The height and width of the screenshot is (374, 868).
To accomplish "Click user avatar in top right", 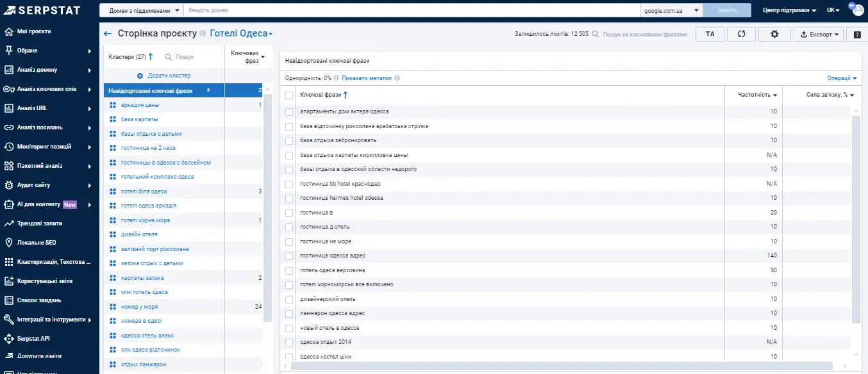I will pos(857,10).
